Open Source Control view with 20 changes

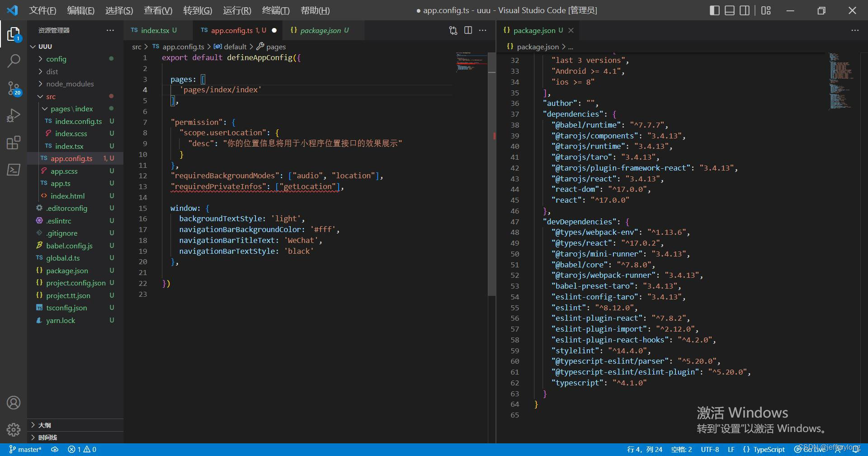coord(14,89)
